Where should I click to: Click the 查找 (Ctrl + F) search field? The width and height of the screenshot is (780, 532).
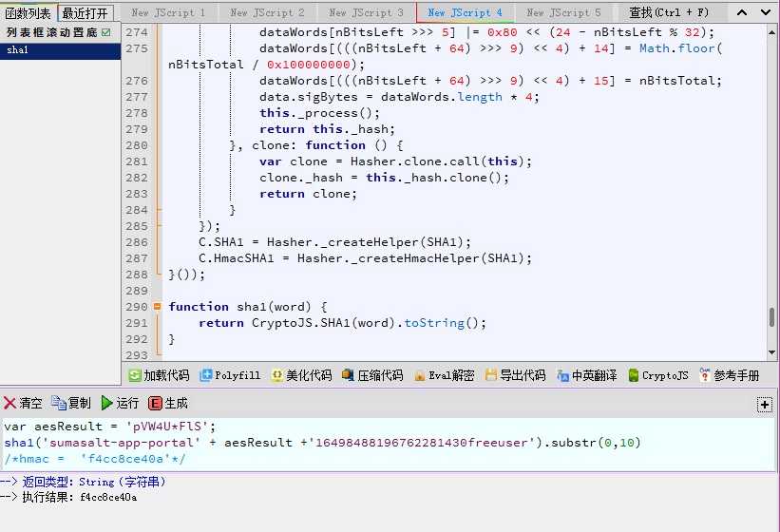tap(669, 12)
